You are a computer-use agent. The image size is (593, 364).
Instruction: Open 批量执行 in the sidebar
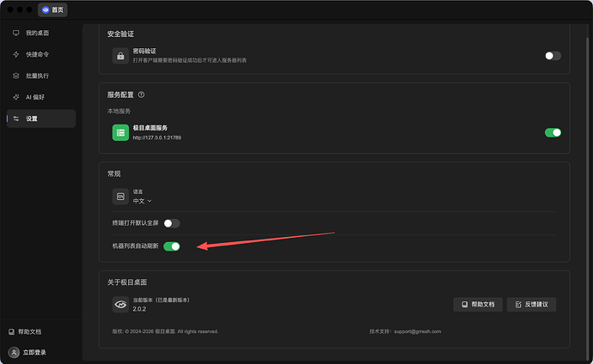click(41, 76)
